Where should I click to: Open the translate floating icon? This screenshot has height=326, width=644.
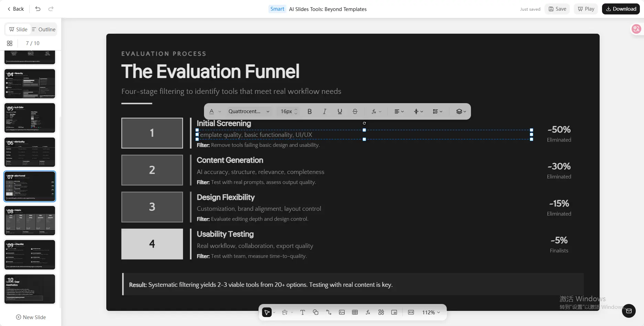click(x=636, y=29)
